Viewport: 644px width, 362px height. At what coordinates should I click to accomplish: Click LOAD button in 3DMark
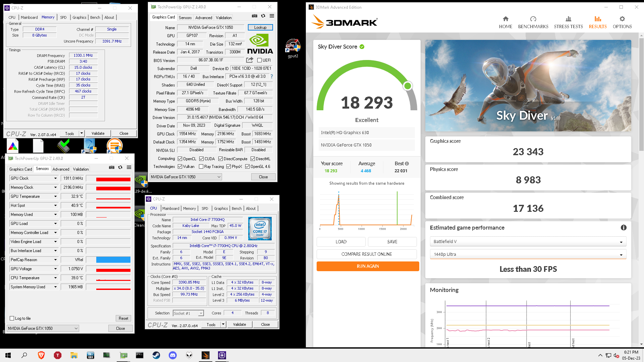341,242
